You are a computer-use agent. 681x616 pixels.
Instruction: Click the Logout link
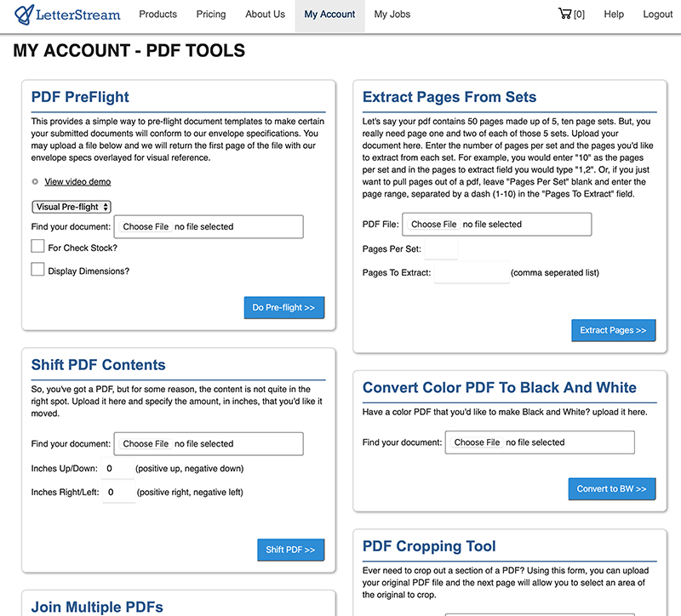click(657, 14)
